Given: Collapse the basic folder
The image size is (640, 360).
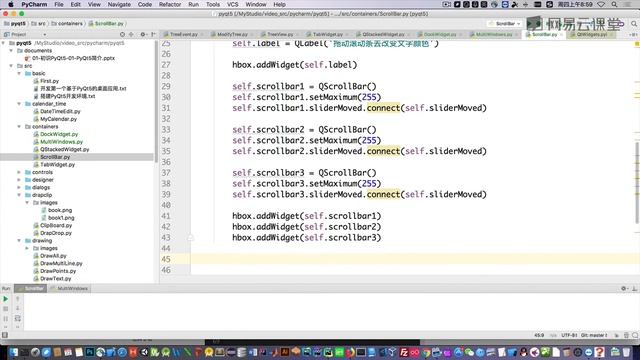Looking at the screenshot, I should coord(19,73).
